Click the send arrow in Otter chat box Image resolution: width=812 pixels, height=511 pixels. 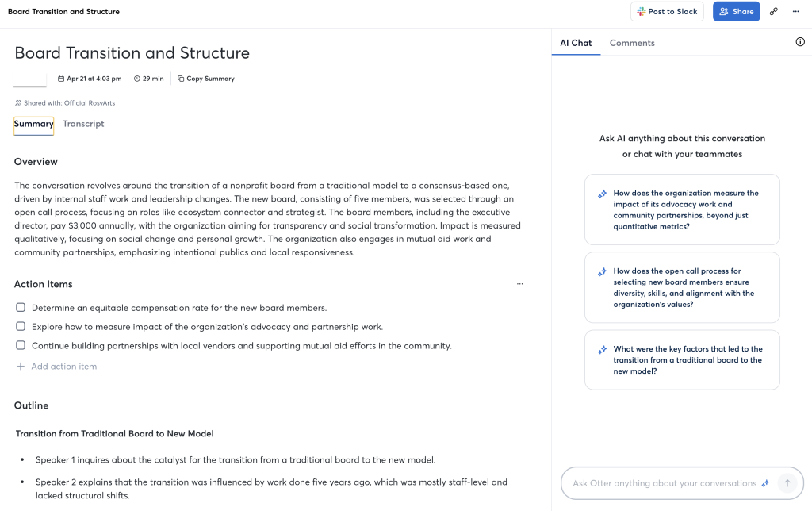tap(787, 483)
